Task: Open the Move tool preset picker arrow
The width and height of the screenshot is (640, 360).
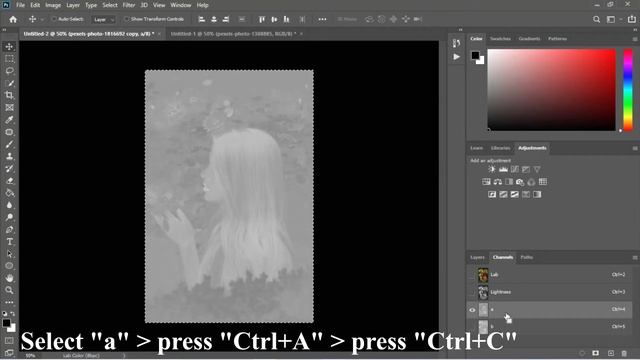Action: tap(42, 20)
